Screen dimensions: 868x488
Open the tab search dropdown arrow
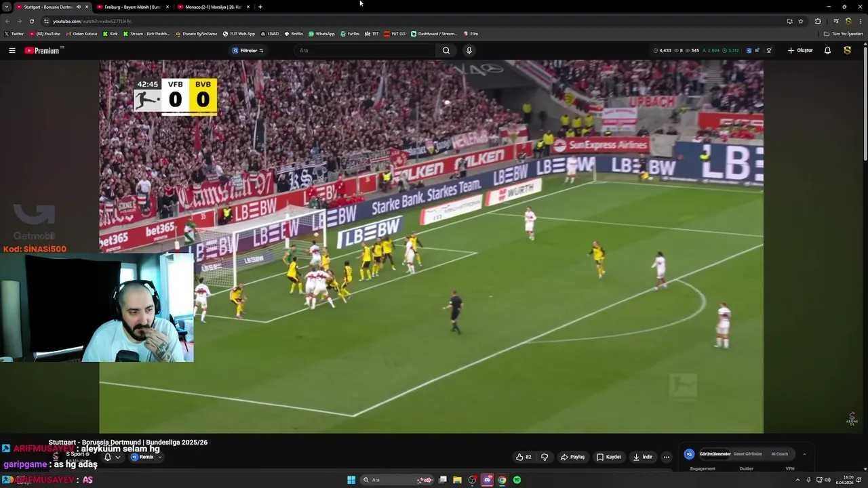tap(7, 7)
